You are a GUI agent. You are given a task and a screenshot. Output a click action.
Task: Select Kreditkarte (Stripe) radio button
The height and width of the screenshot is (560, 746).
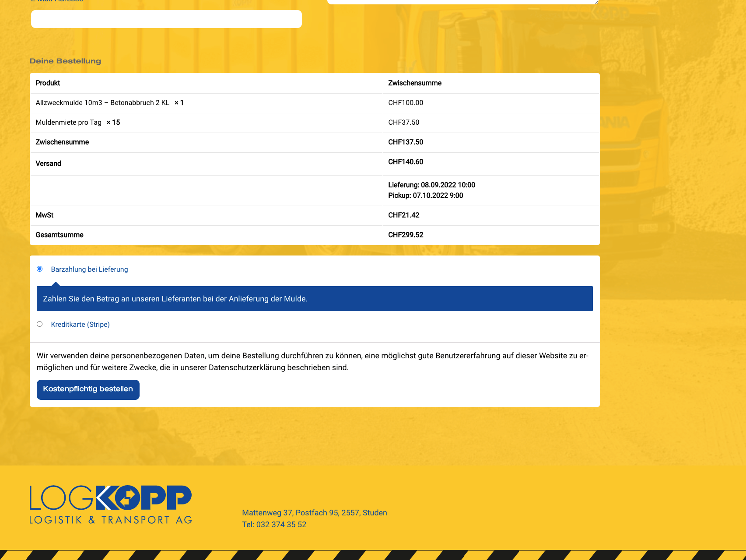coord(40,324)
